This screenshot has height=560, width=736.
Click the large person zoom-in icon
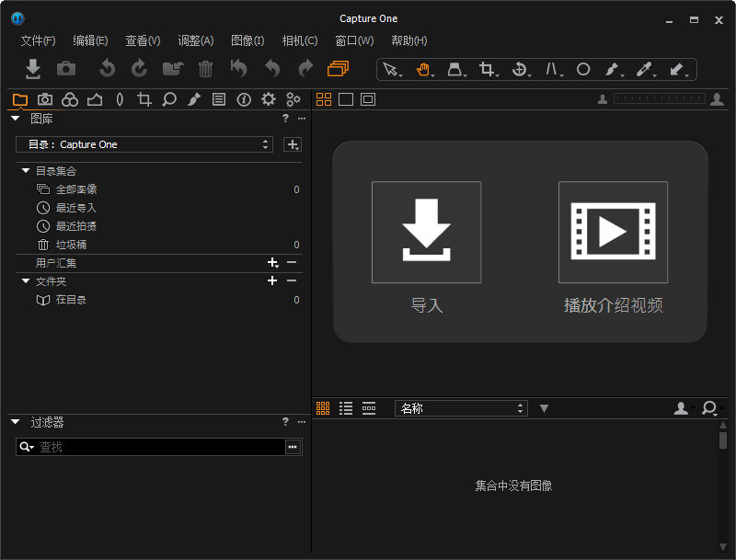(717, 99)
